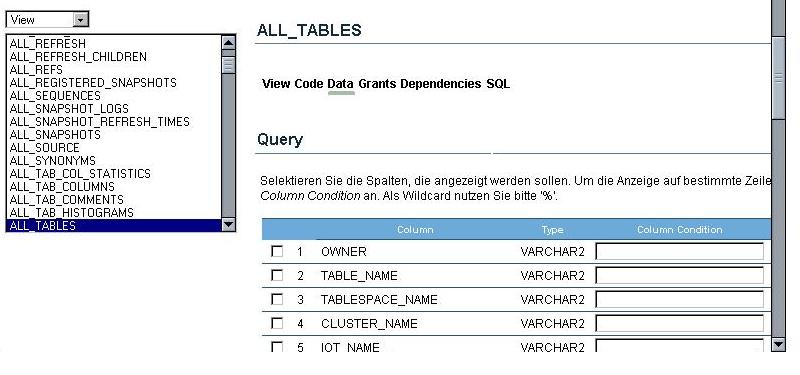Select ALL_SNAPSHOT_LOGS in the list

tap(69, 109)
